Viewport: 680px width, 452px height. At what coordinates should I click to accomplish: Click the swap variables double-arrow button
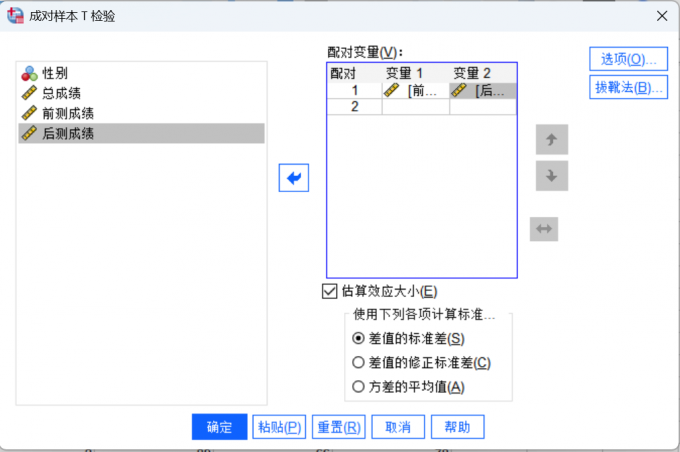click(544, 229)
